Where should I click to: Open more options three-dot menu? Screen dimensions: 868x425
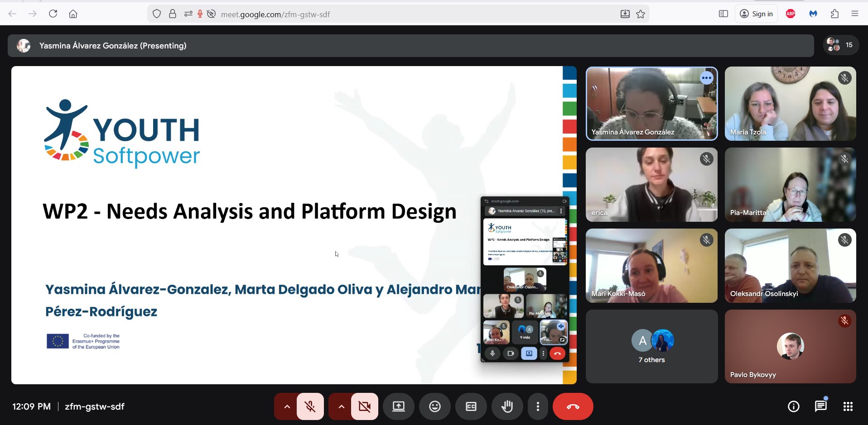click(x=538, y=406)
